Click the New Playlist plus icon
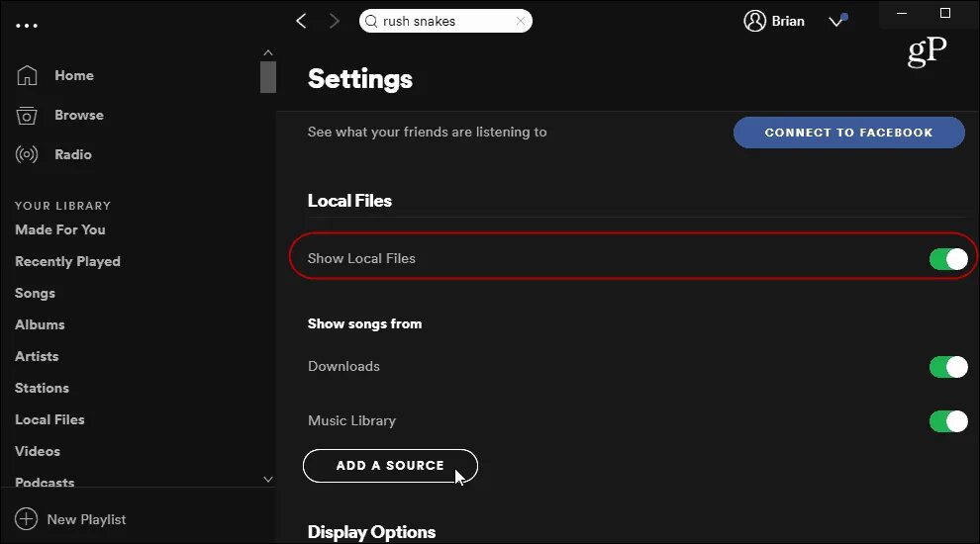The height and width of the screenshot is (544, 980). [27, 519]
